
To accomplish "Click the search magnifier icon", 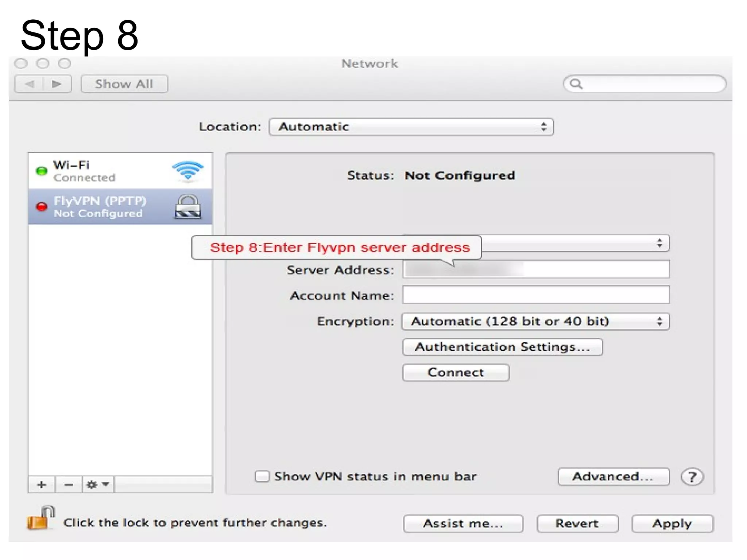I will tap(576, 84).
